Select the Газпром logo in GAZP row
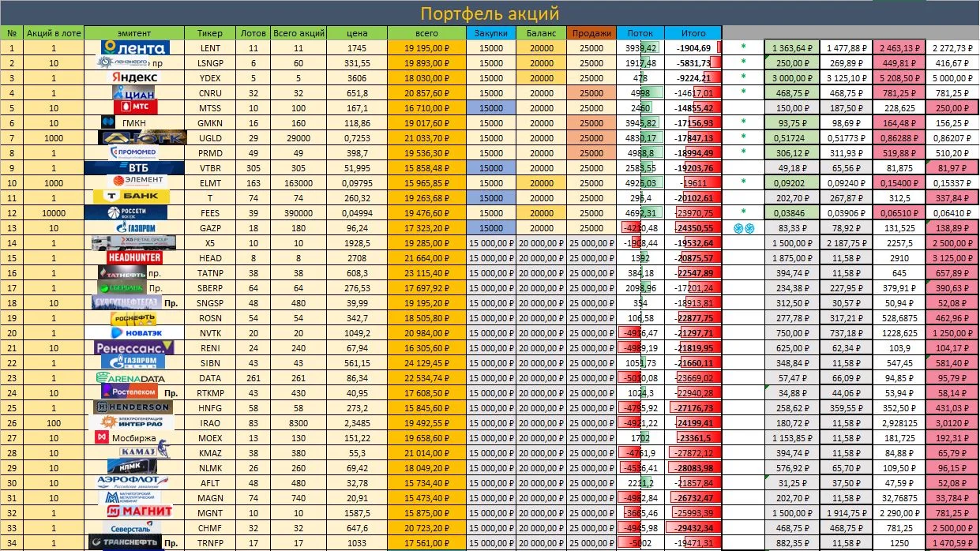The width and height of the screenshot is (980, 551). point(137,227)
